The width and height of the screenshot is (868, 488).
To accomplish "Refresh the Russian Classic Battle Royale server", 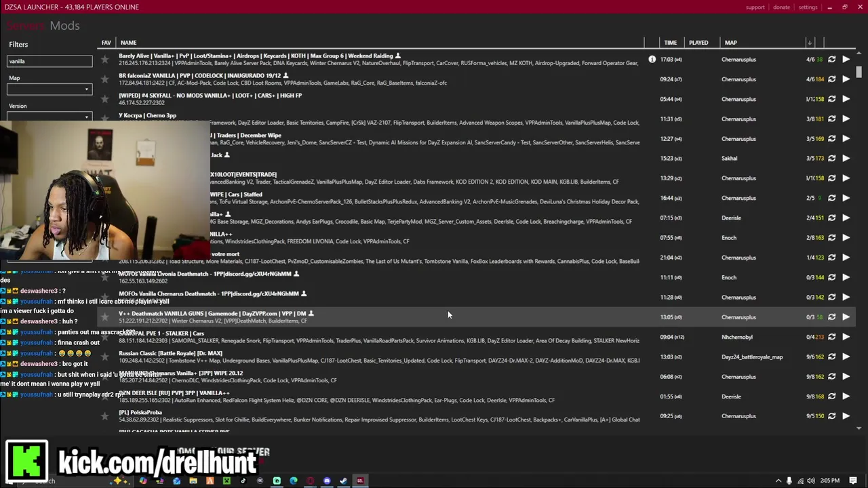I will click(831, 357).
